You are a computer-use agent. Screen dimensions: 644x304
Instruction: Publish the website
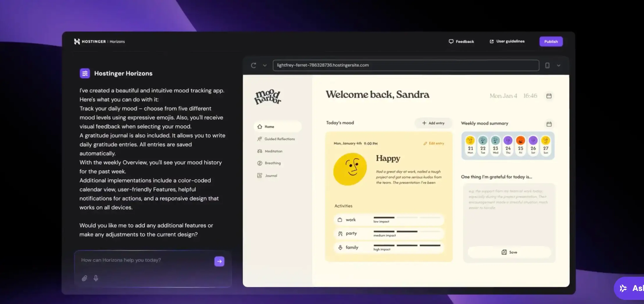click(x=551, y=41)
